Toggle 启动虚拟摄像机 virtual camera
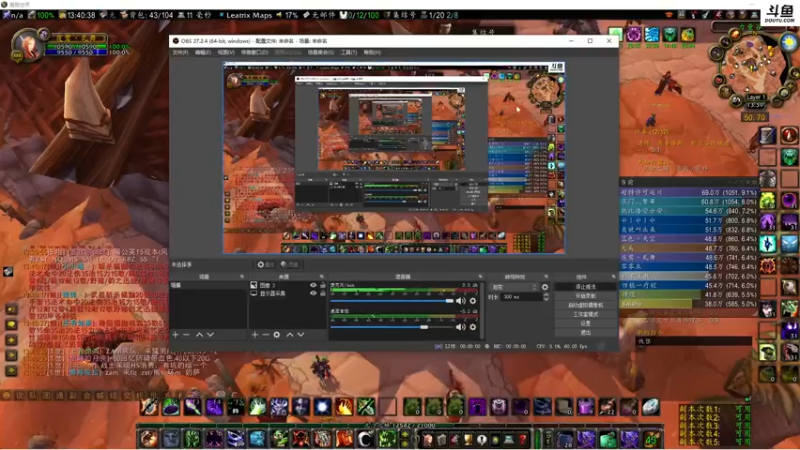Viewport: 800px width, 450px height. [585, 305]
